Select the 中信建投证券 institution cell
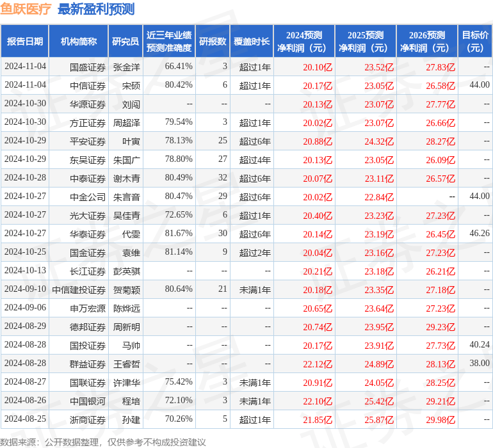The image size is (493, 448). [79, 289]
